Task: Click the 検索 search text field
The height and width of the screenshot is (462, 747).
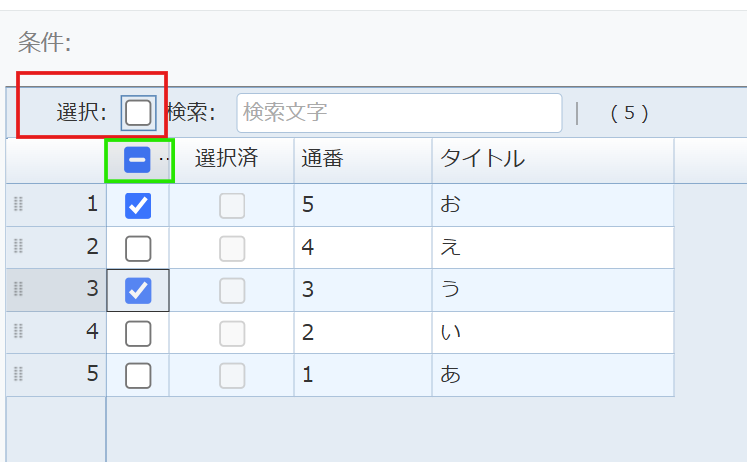Action: (399, 113)
